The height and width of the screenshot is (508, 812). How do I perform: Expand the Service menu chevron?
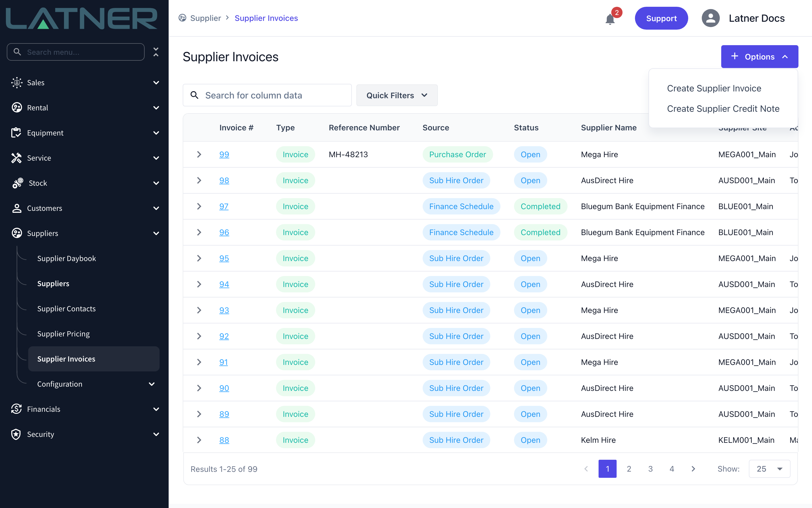coord(156,158)
